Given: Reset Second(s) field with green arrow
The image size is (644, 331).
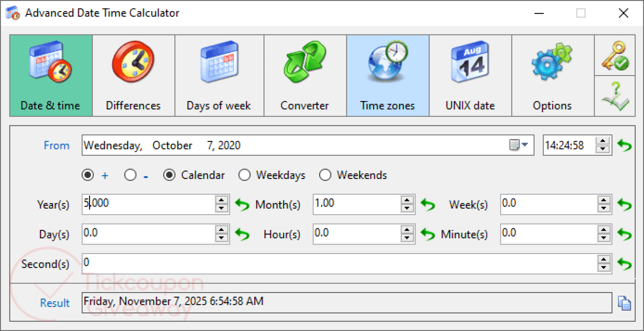Looking at the screenshot, I should (x=624, y=264).
